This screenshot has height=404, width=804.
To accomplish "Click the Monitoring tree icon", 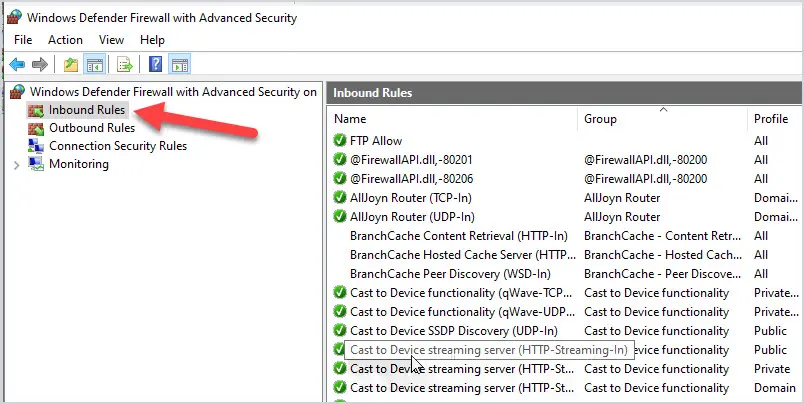I will (36, 164).
